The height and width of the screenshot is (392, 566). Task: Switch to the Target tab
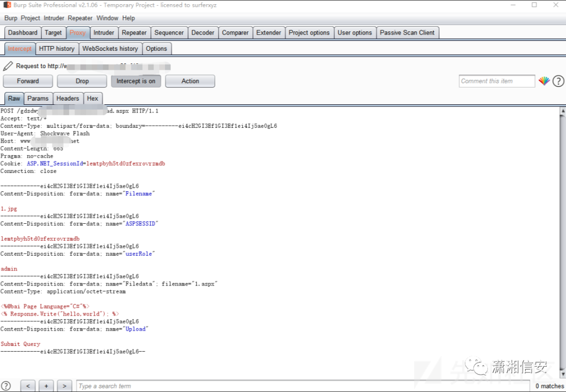click(x=53, y=32)
